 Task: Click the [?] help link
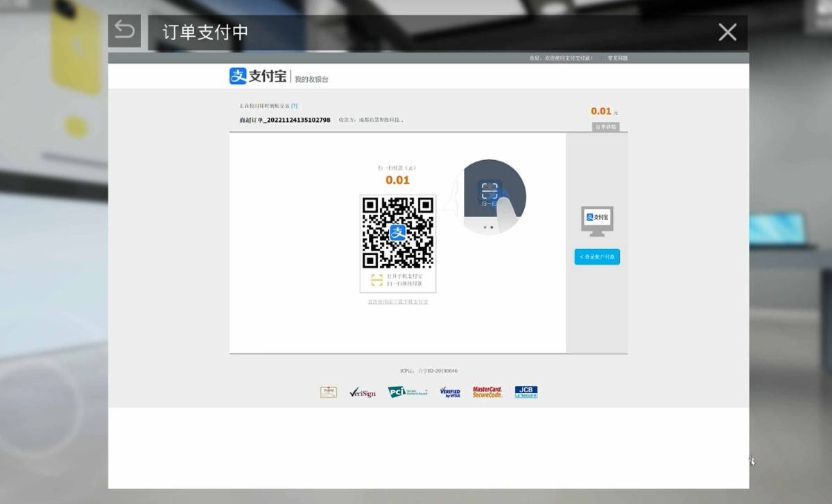click(x=294, y=106)
